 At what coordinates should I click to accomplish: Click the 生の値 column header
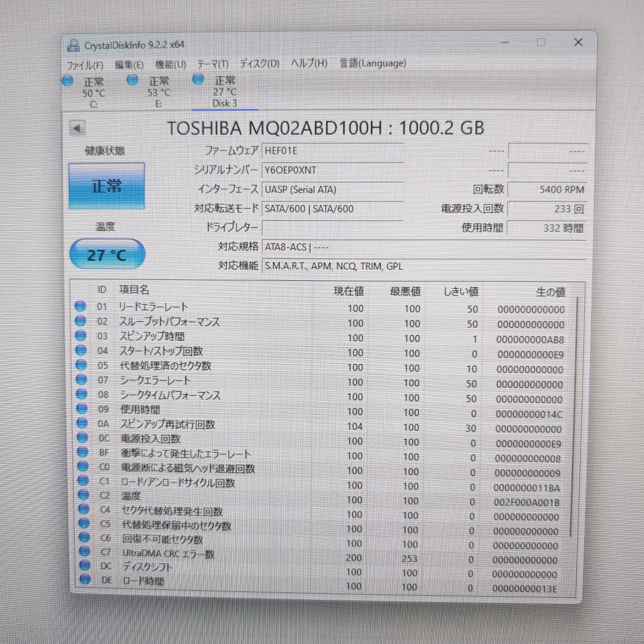click(x=550, y=292)
